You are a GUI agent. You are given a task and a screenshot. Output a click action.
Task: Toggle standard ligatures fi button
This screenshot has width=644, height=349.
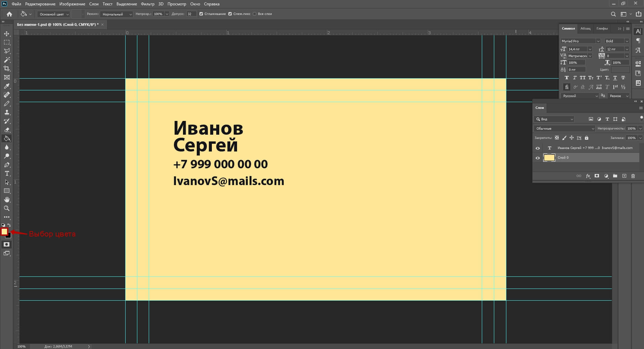click(567, 87)
